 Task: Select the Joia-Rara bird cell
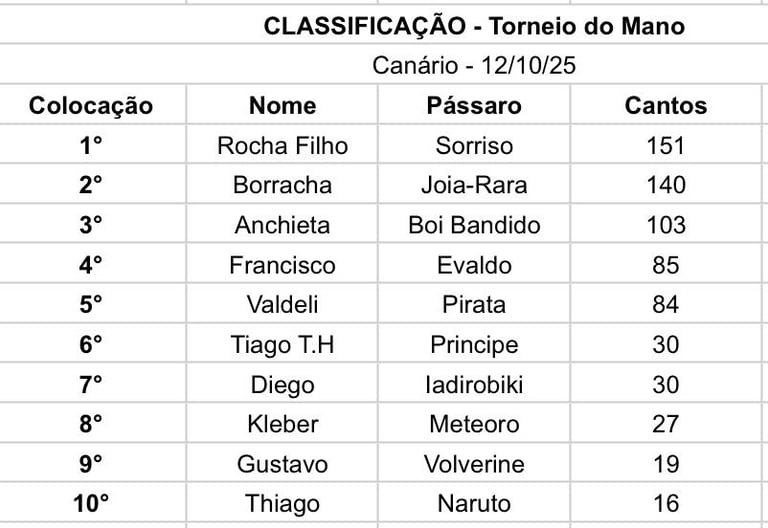pyautogui.click(x=474, y=185)
